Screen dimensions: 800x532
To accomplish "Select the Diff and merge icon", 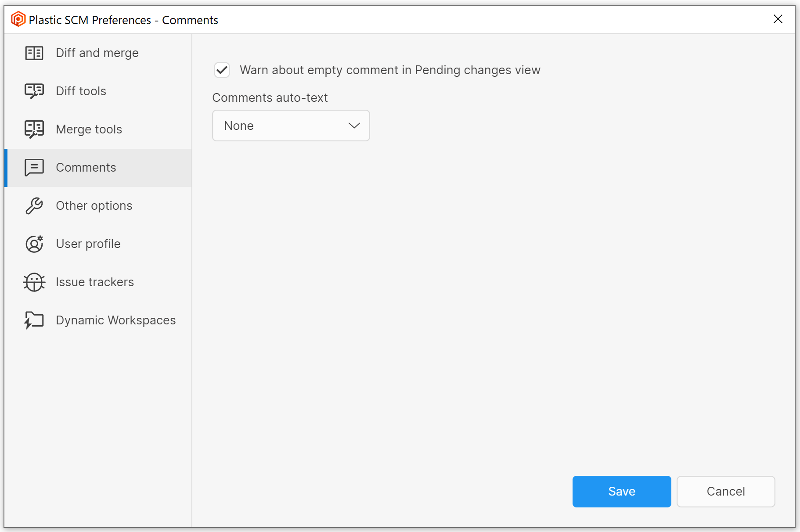I will coord(34,53).
